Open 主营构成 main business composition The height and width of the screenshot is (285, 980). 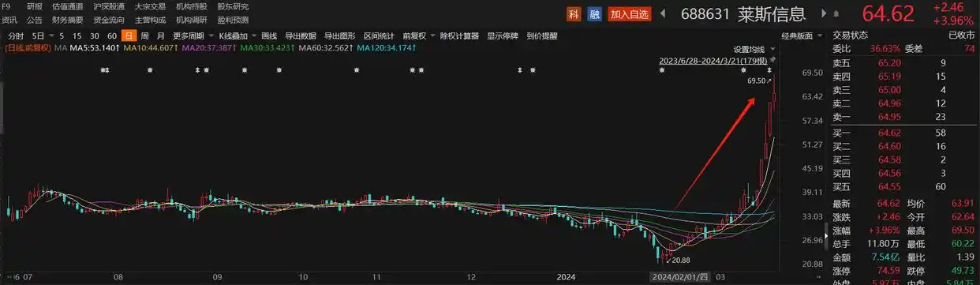[x=149, y=20]
